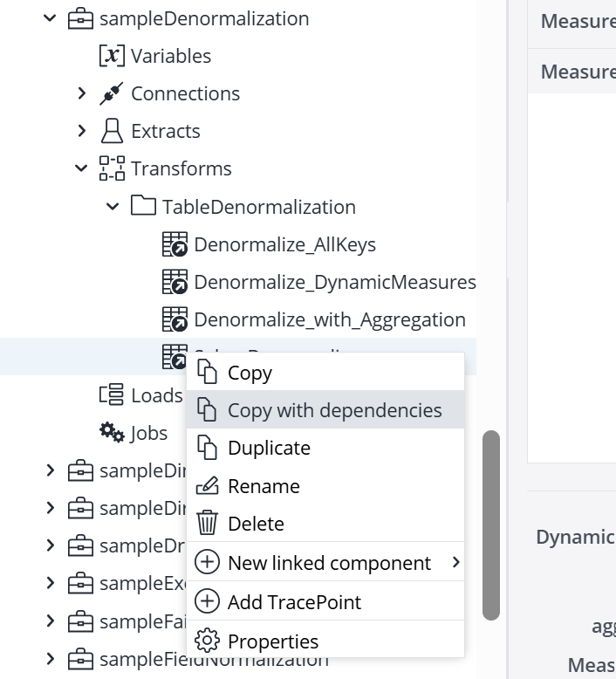Click the Denormalize_AllKeys table icon

[175, 244]
